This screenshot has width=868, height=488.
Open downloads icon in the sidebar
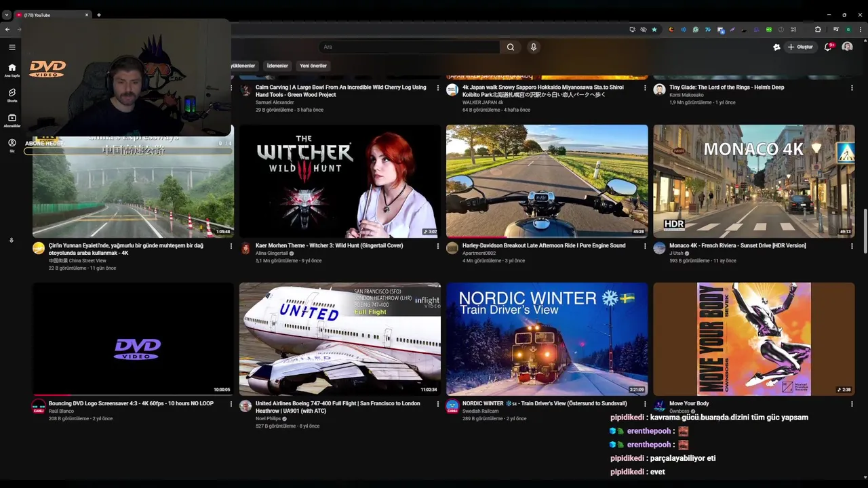[12, 240]
